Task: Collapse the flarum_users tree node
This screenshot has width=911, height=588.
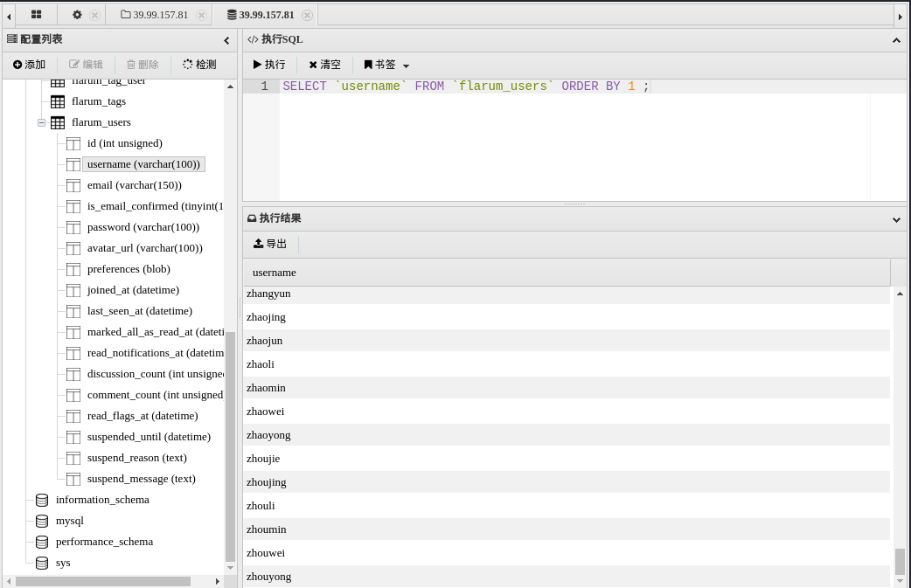Action: click(41, 122)
